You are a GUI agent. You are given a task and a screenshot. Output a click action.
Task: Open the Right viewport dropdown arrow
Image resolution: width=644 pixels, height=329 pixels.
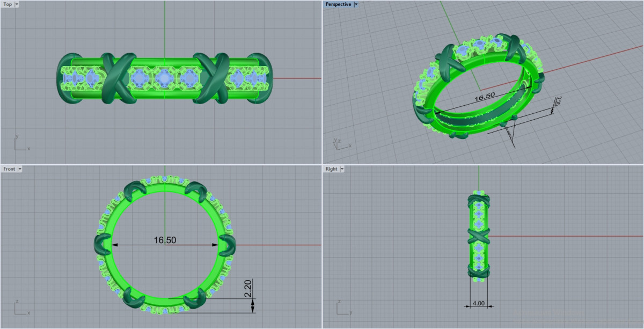click(342, 169)
